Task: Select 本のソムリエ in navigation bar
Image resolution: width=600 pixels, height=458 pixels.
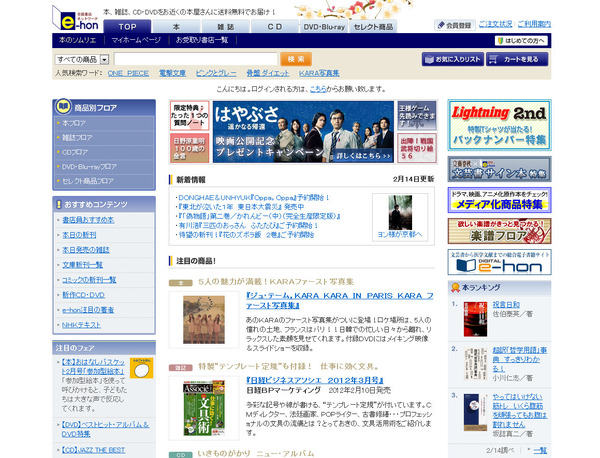Action: click(77, 40)
